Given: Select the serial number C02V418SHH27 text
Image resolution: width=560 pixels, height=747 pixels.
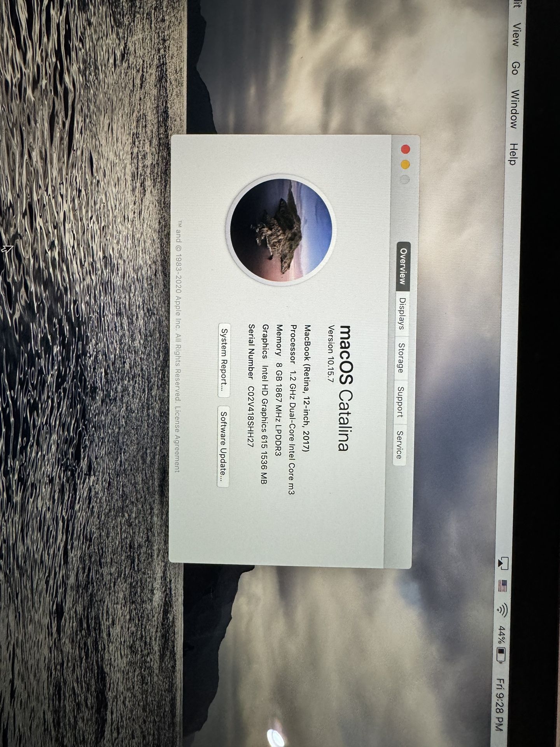Looking at the screenshot, I should tap(251, 416).
